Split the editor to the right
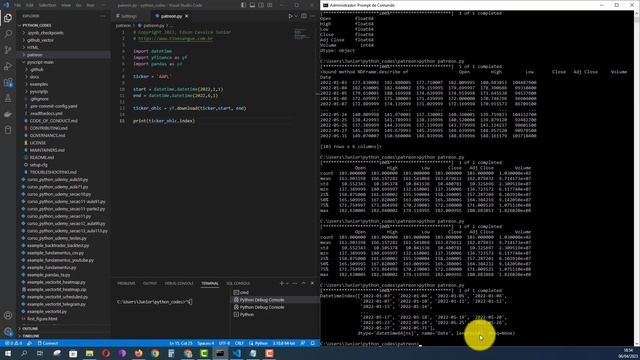Image resolution: width=640 pixels, height=360 pixels. click(304, 16)
